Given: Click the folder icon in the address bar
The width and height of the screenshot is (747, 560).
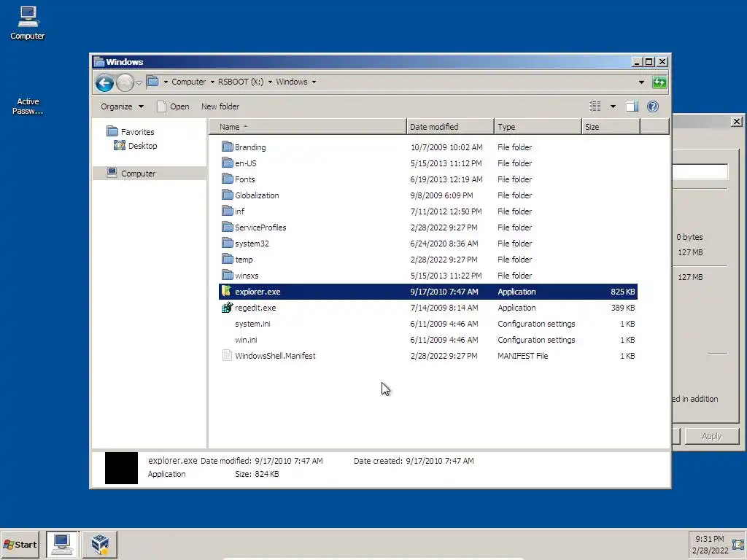Looking at the screenshot, I should point(152,82).
